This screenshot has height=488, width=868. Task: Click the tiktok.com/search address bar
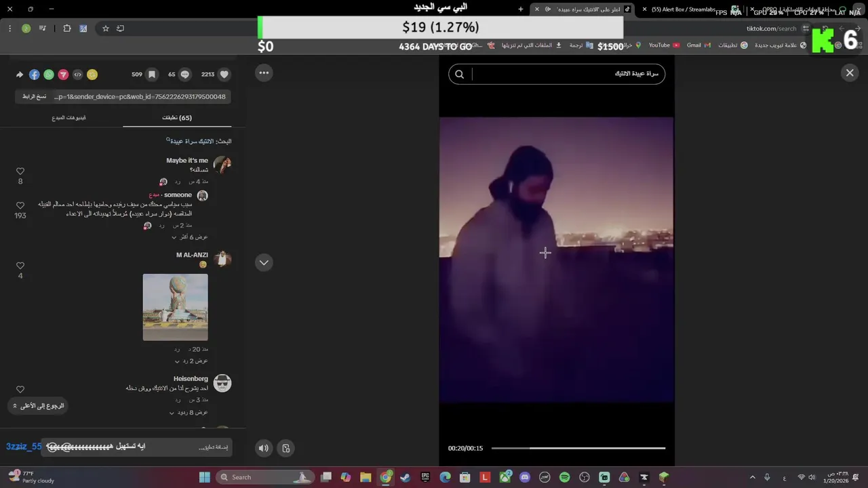[x=772, y=28]
